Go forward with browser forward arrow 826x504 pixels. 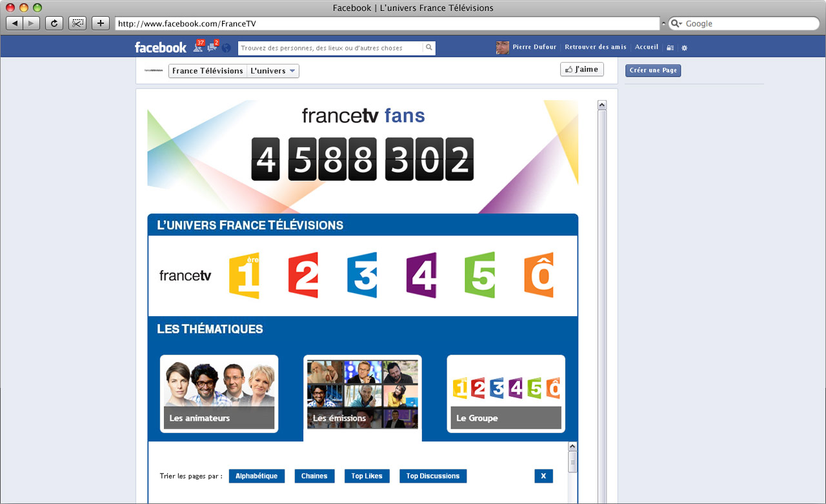pyautogui.click(x=32, y=23)
